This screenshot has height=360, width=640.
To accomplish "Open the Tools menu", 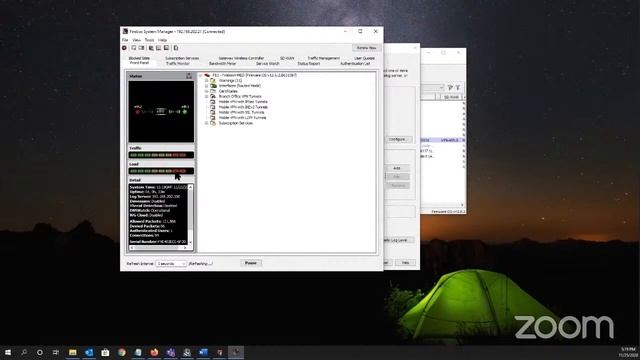I will pyautogui.click(x=149, y=40).
